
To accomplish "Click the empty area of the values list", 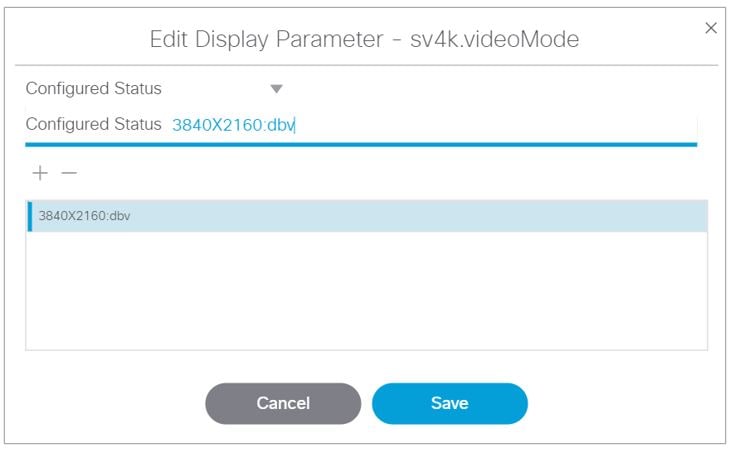I will 366,290.
